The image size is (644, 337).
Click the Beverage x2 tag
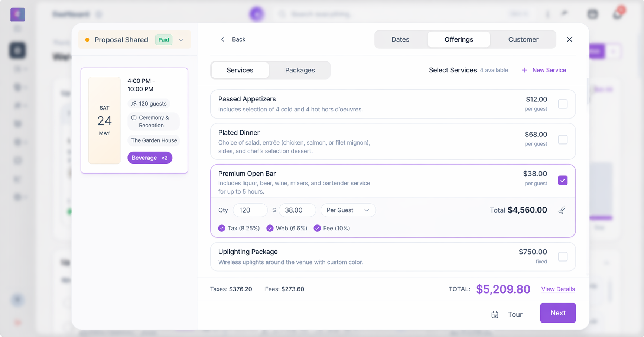click(150, 158)
